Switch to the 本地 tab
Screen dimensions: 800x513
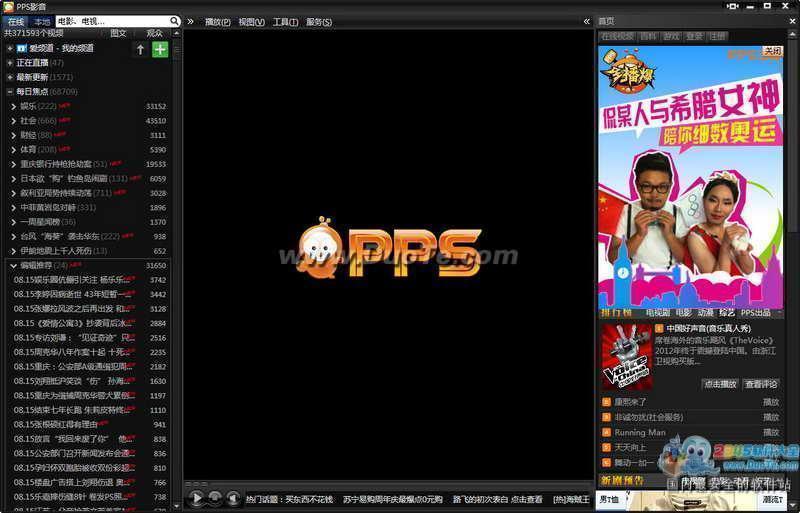point(42,21)
